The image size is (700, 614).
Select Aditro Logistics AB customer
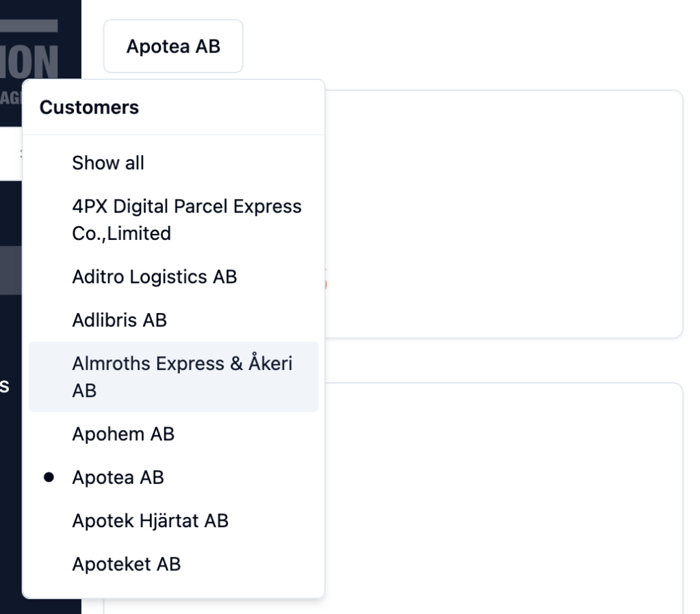coord(154,277)
